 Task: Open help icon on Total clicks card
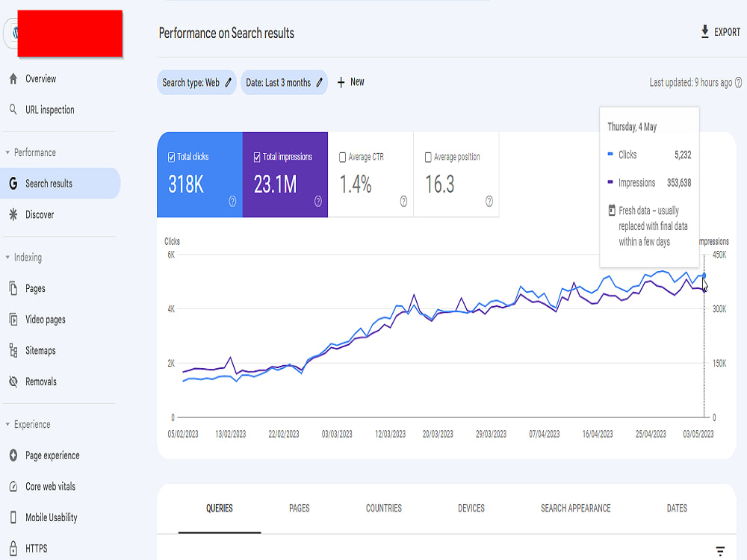coord(232,202)
